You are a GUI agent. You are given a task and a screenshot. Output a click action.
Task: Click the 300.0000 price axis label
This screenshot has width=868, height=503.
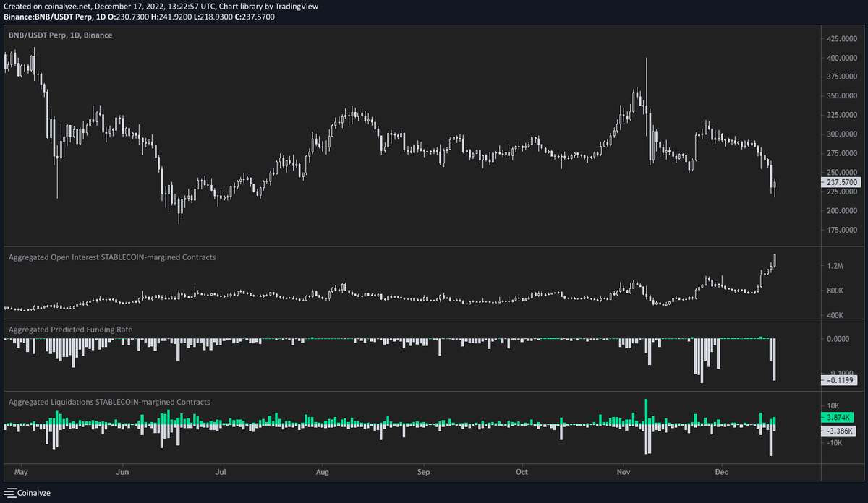click(843, 134)
